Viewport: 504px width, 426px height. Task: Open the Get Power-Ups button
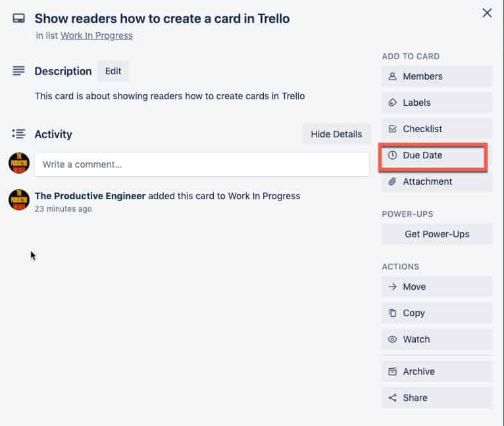436,234
